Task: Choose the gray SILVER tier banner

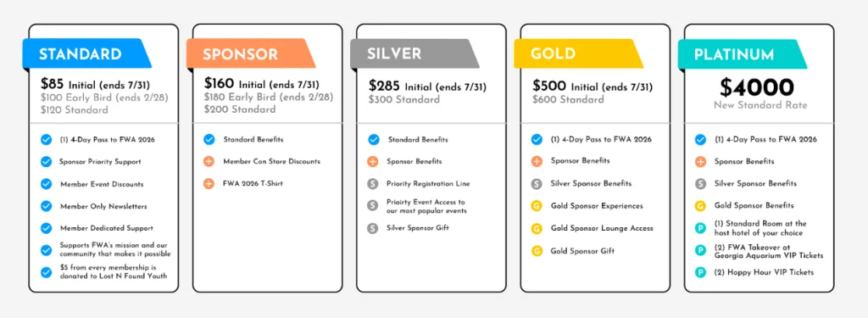Action: pos(414,53)
